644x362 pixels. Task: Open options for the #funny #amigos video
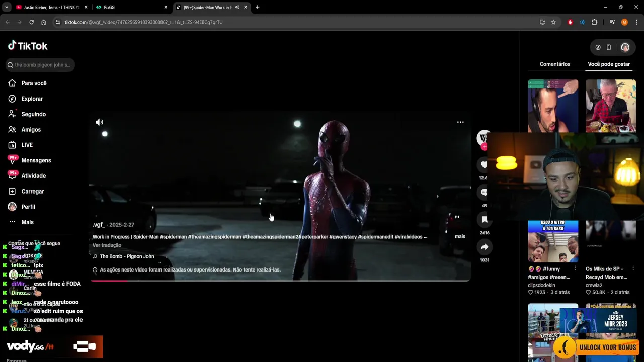click(x=576, y=268)
